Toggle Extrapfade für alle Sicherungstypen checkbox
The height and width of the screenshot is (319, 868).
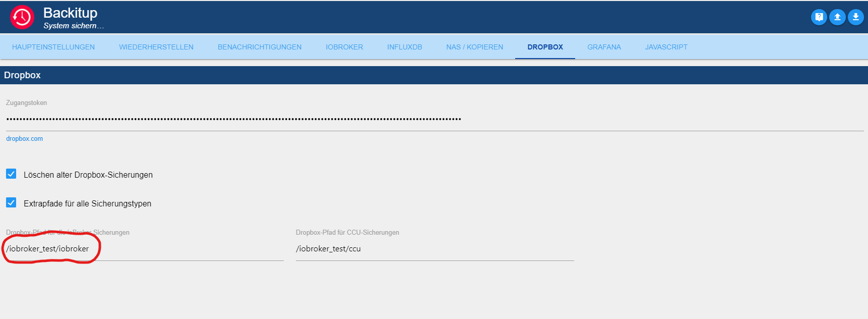tap(11, 202)
